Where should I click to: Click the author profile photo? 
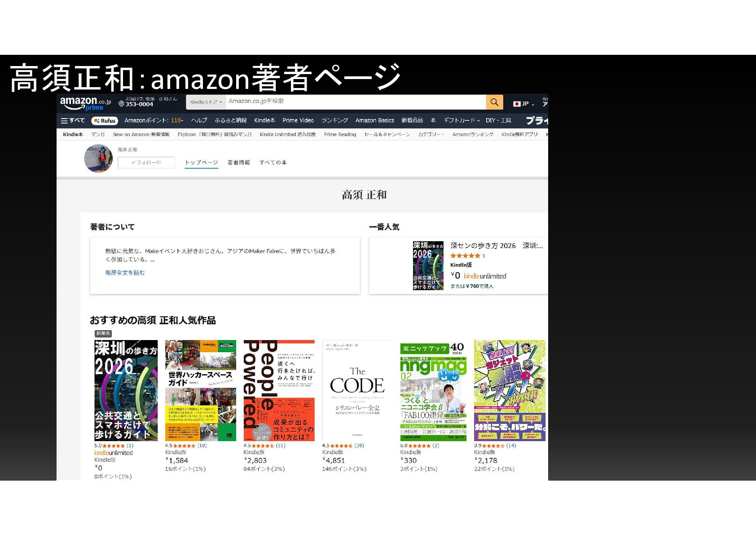pos(98,158)
